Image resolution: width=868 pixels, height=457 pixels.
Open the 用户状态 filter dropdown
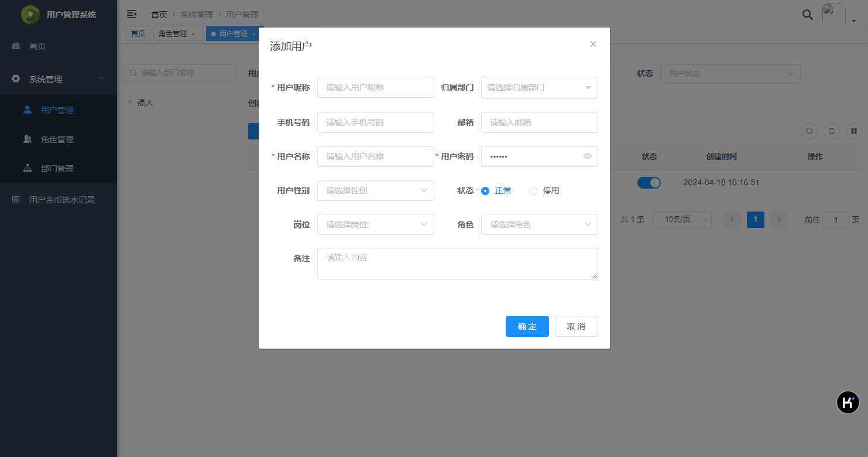tap(730, 73)
